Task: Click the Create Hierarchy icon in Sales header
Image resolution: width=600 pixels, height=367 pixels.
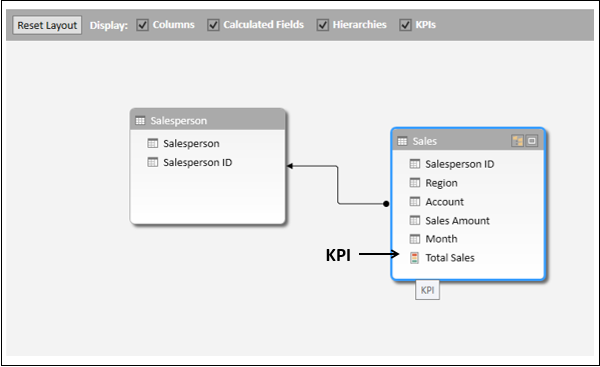Action: click(x=517, y=141)
